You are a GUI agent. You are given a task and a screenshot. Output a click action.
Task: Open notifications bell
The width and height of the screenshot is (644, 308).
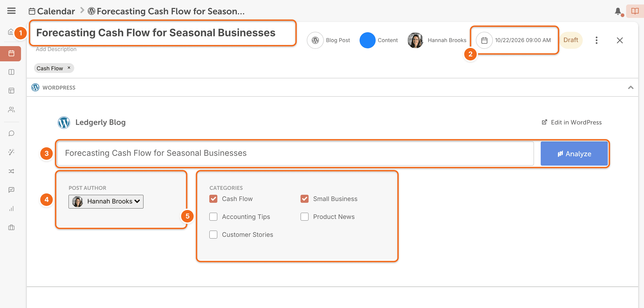click(618, 11)
